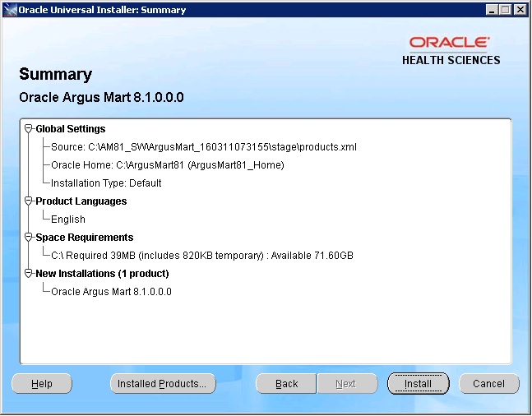Select the Source products.xml path row
Image resolution: width=532 pixels, height=416 pixels.
pos(204,147)
